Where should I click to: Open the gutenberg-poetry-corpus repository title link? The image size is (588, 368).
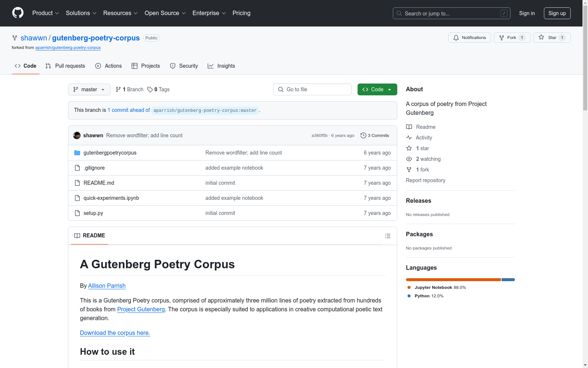[x=96, y=38]
